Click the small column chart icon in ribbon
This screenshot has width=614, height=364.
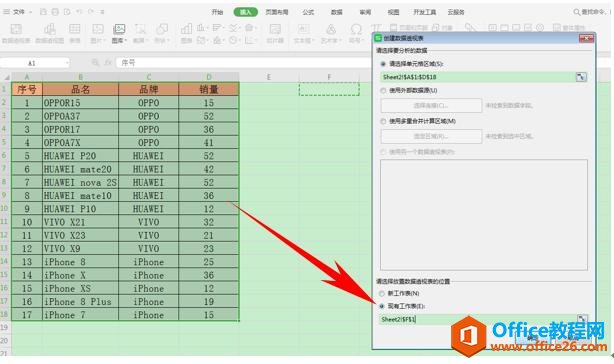[x=200, y=27]
